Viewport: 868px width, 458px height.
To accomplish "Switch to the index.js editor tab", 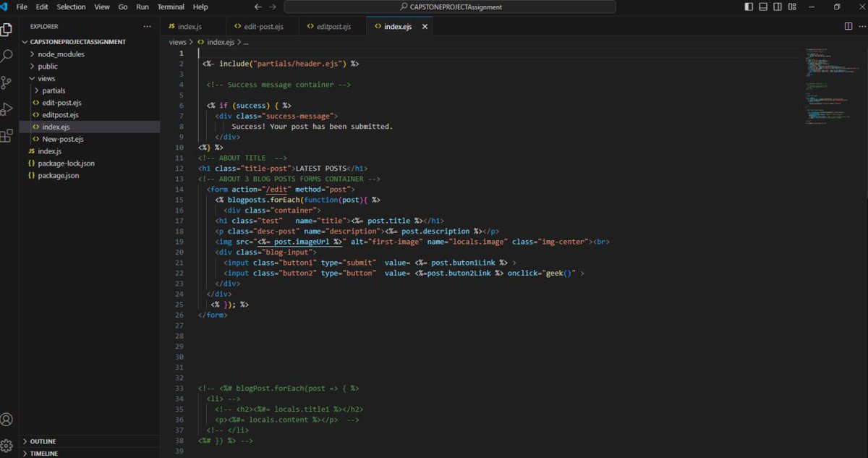I will pyautogui.click(x=192, y=26).
